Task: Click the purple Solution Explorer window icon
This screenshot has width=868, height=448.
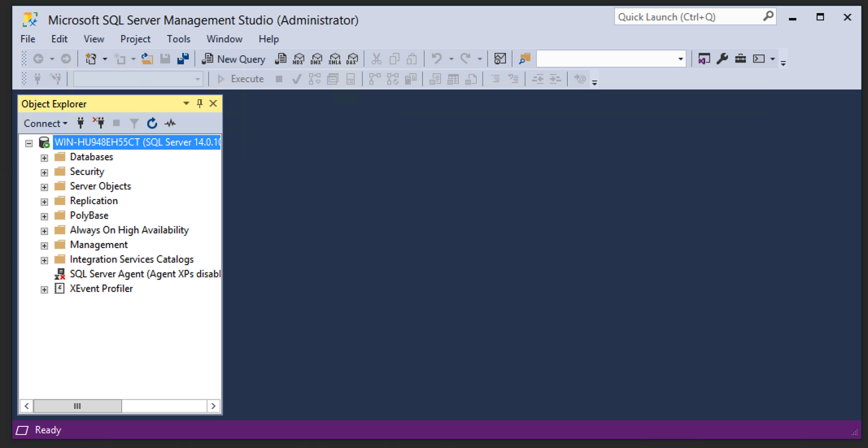Action: pos(704,59)
